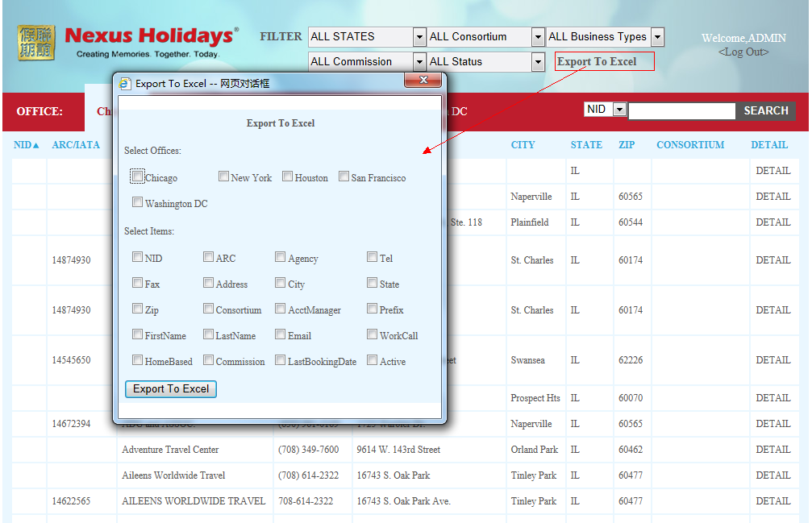Toggle the HomeBased checkbox
Image resolution: width=812 pixels, height=523 pixels.
point(137,360)
